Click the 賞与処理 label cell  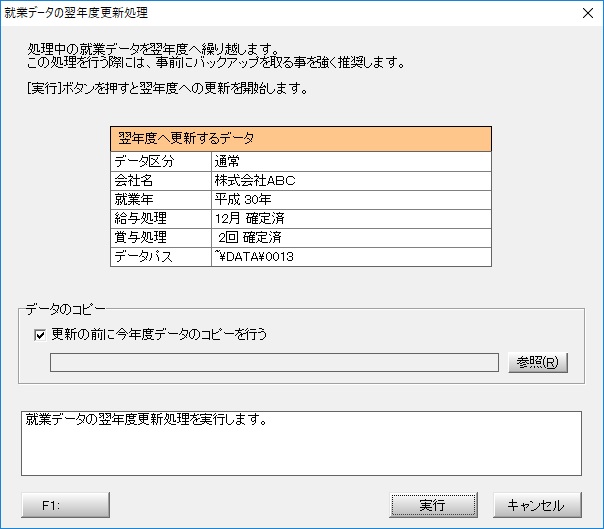pos(161,238)
